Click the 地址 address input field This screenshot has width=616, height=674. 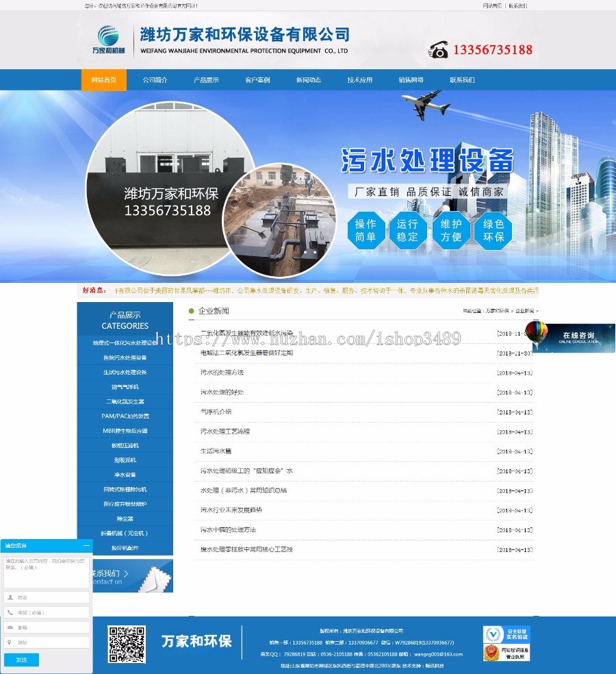[x=47, y=642]
